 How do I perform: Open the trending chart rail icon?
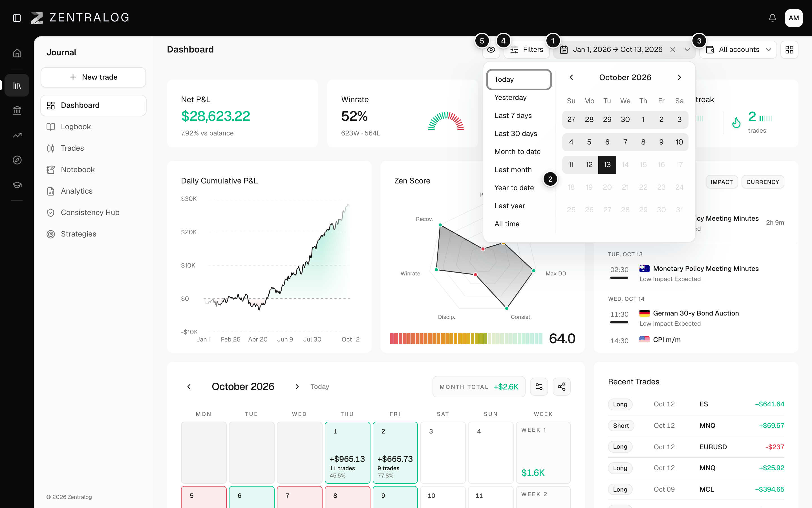click(17, 135)
